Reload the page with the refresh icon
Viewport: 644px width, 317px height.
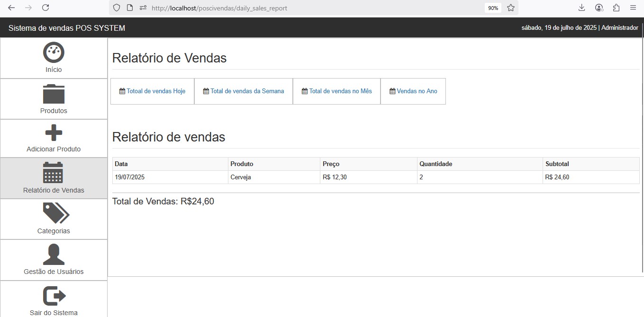(45, 8)
